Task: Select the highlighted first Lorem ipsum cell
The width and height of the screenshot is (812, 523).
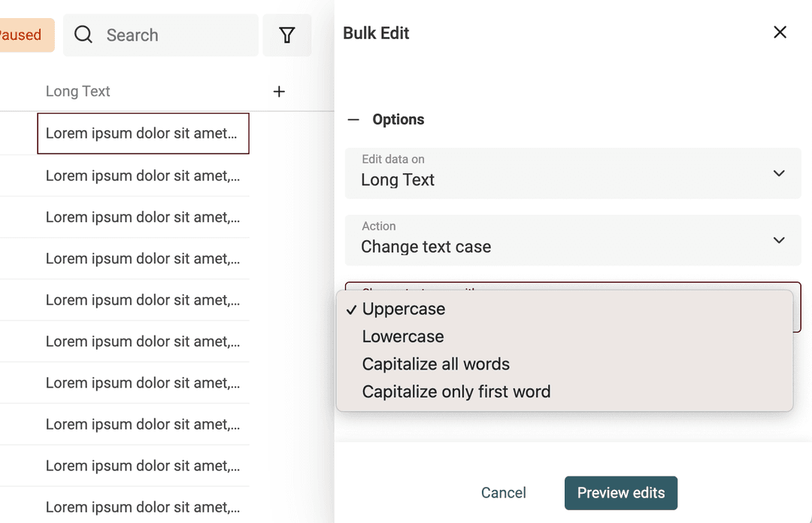Action: coord(142,134)
